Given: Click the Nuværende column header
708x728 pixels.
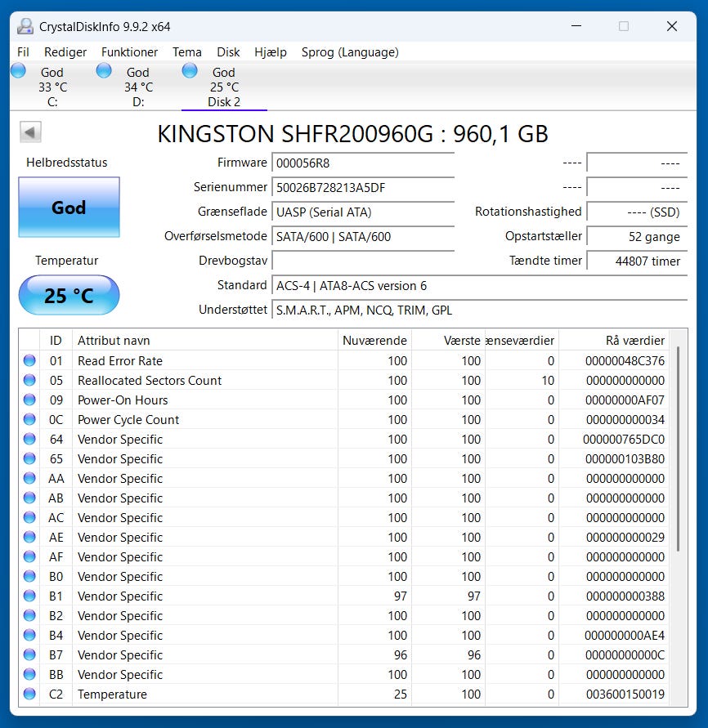Looking at the screenshot, I should (x=374, y=341).
